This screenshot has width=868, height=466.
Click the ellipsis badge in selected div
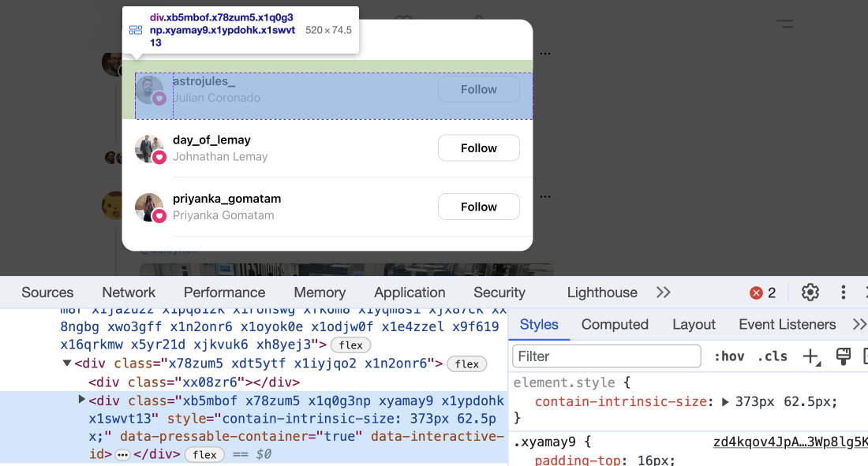tap(122, 455)
